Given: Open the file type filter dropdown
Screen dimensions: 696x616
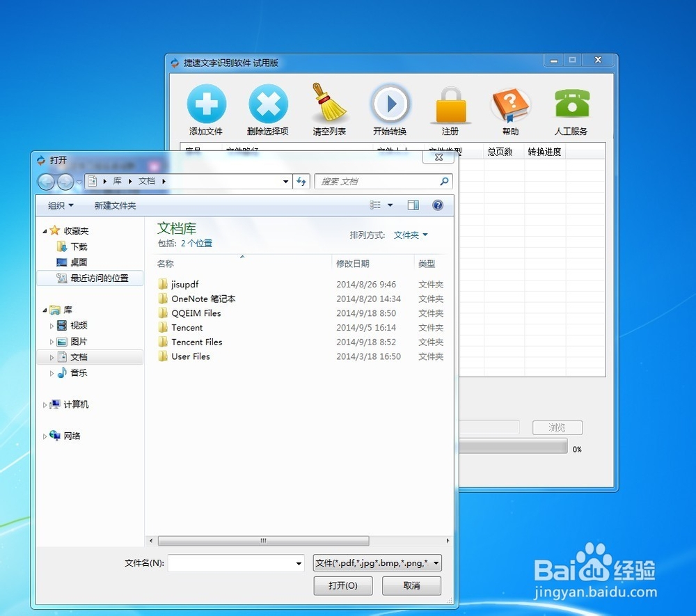Looking at the screenshot, I should 377,562.
